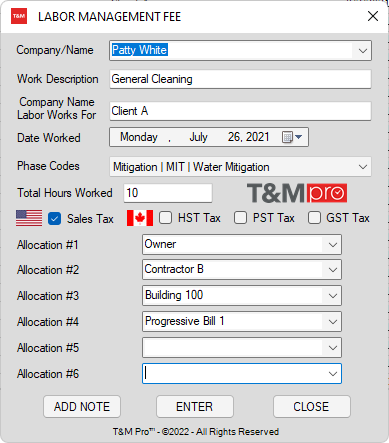Tick the GST Tax checkbox

(314, 218)
